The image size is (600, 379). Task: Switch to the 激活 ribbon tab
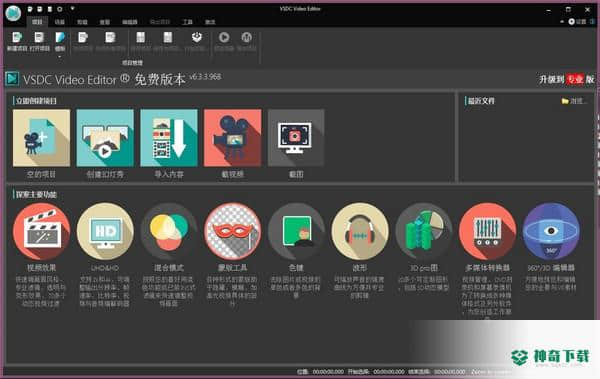(210, 22)
